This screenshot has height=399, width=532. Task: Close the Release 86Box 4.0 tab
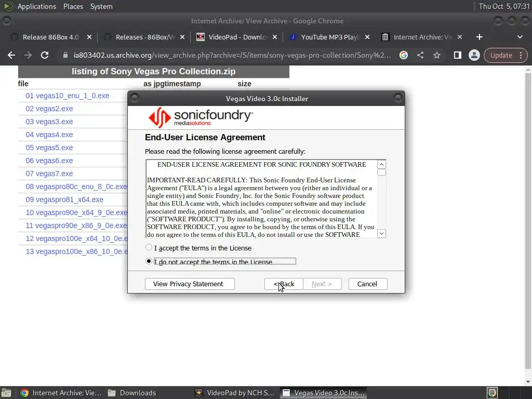pos(89,37)
